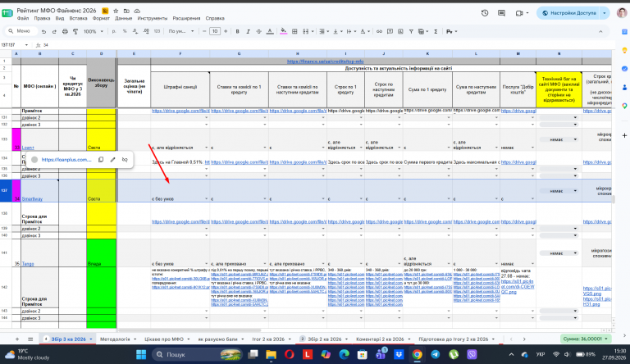Insert a comment via toolbar icon
Screen dimensions: 630x364
coord(390,31)
